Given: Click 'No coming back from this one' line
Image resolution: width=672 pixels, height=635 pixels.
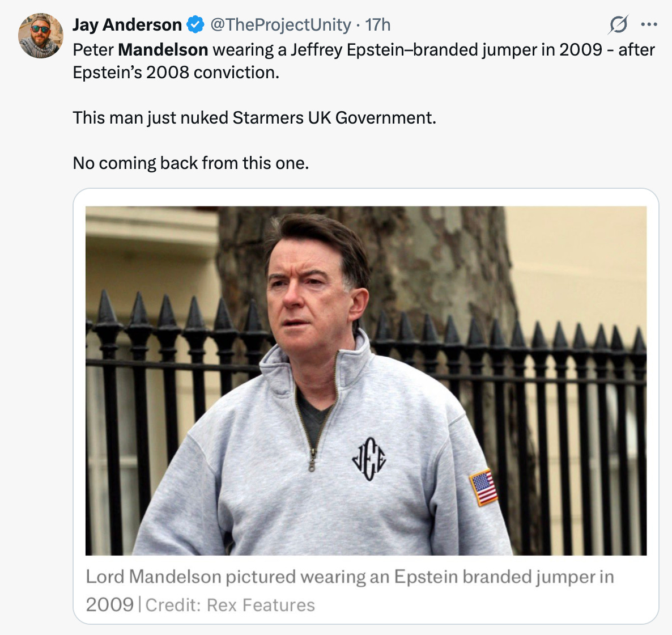Looking at the screenshot, I should pyautogui.click(x=191, y=163).
